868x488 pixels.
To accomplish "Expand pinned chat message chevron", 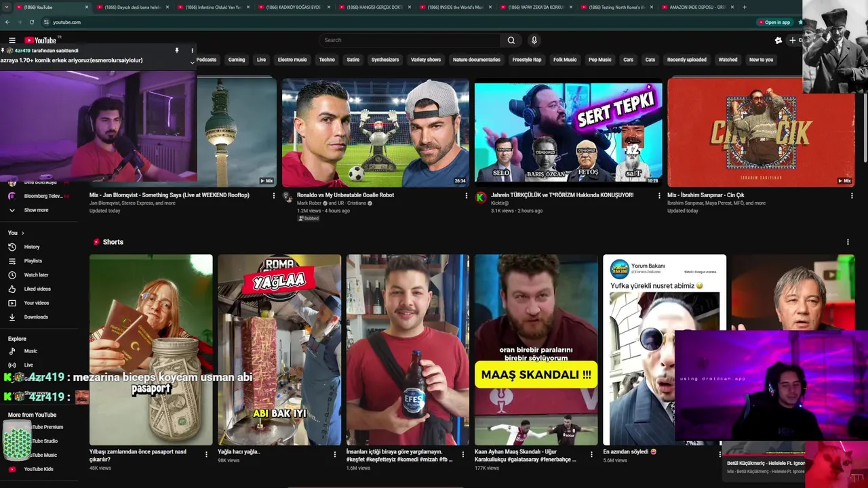I will pyautogui.click(x=192, y=62).
